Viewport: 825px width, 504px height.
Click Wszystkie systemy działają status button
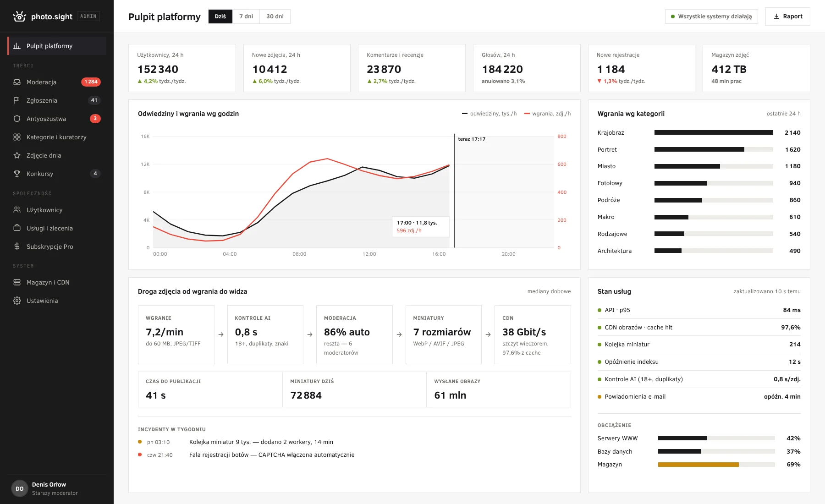(x=711, y=16)
